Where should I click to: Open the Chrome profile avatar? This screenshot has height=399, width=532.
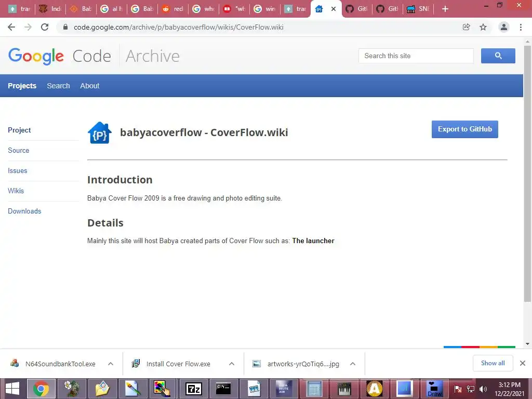tap(504, 27)
